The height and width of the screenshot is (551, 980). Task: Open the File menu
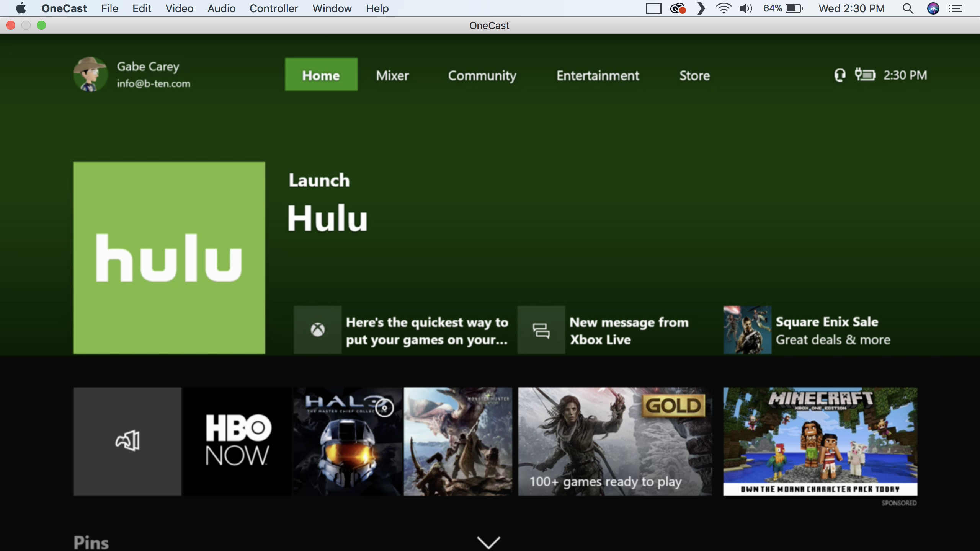point(109,8)
